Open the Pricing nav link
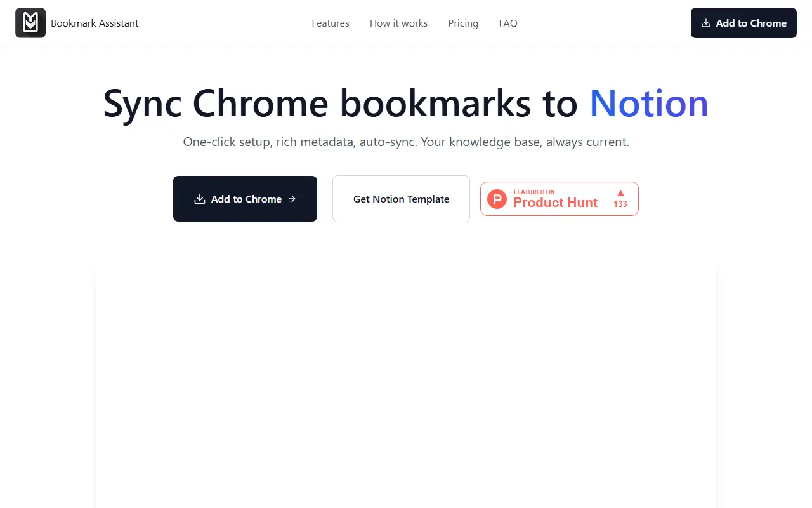The width and height of the screenshot is (812, 508). coord(463,23)
